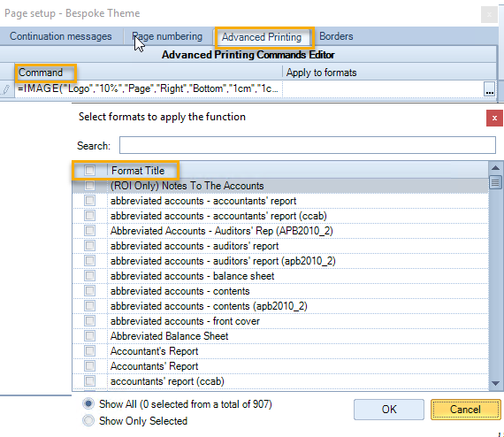
Task: Open the Page numbering tab
Action: click(x=167, y=36)
